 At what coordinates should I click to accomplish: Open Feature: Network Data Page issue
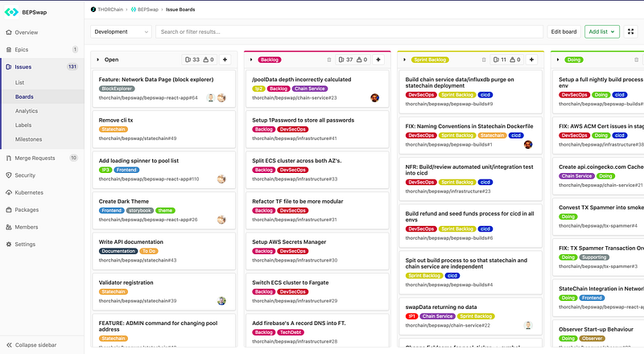click(156, 80)
